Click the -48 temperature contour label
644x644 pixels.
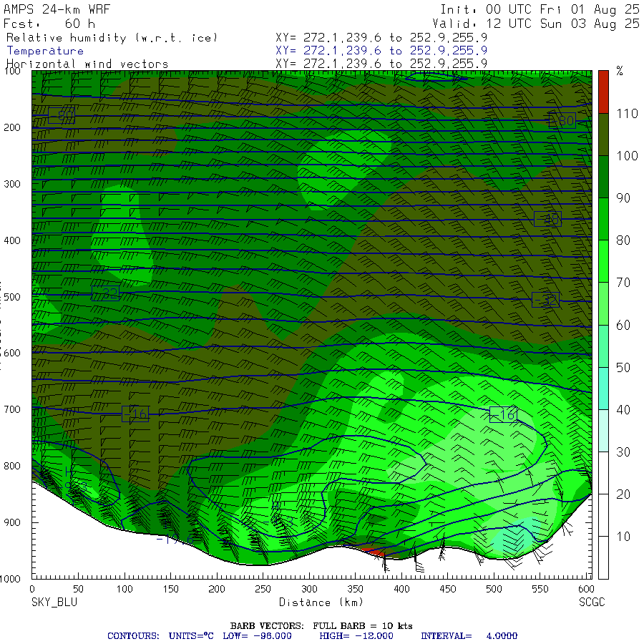547,219
